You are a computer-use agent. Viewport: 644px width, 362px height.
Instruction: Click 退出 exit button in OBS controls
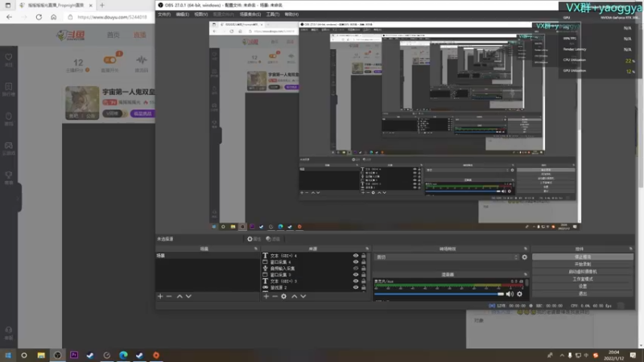tap(583, 294)
